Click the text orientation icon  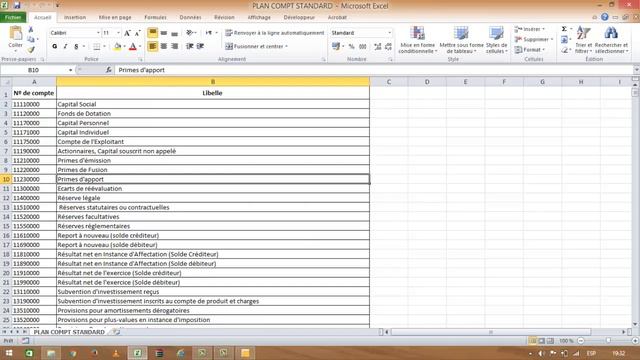tap(189, 33)
